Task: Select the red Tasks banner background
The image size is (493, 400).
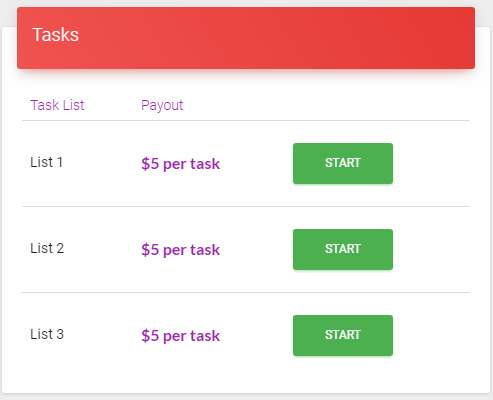Action: [x=246, y=38]
